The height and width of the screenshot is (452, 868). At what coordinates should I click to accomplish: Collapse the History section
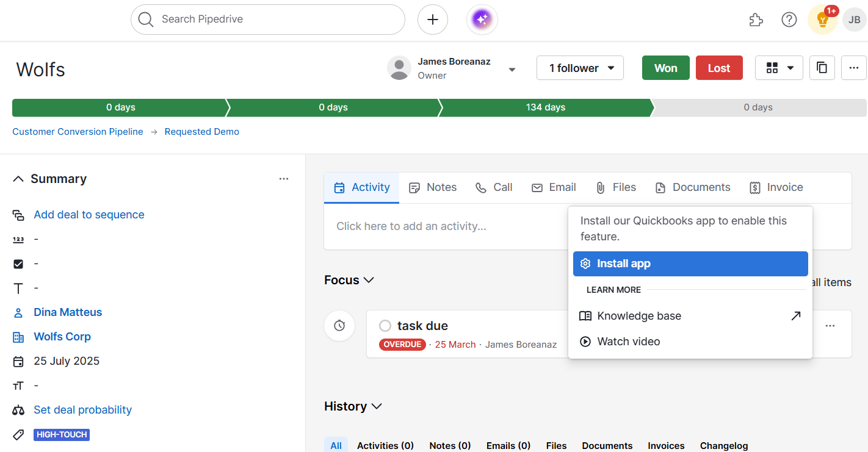pyautogui.click(x=377, y=406)
